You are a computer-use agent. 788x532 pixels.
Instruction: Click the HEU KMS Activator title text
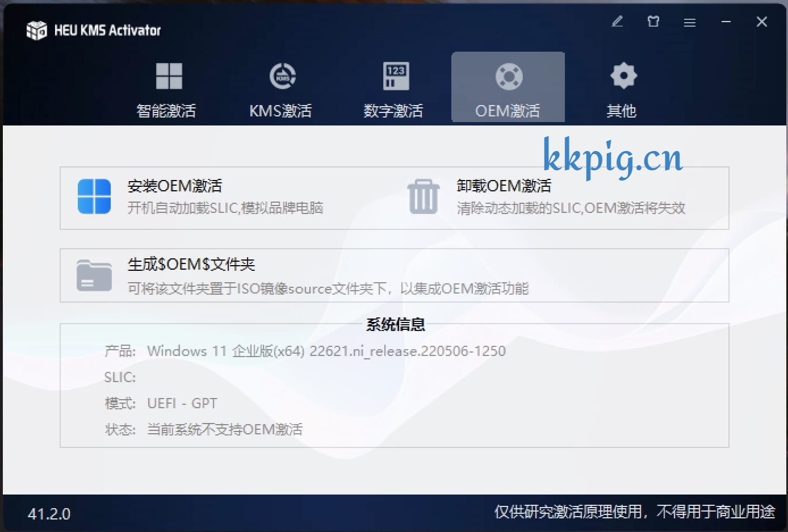(x=107, y=30)
